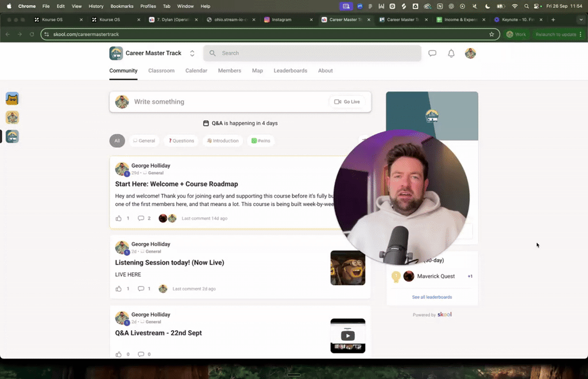Like the Q&A Livestream post

point(118,354)
